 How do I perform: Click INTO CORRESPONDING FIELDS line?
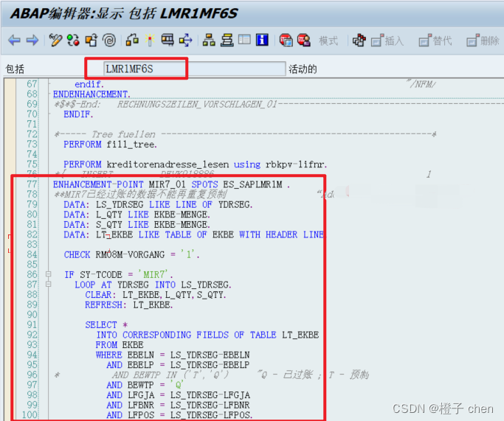[x=207, y=335]
